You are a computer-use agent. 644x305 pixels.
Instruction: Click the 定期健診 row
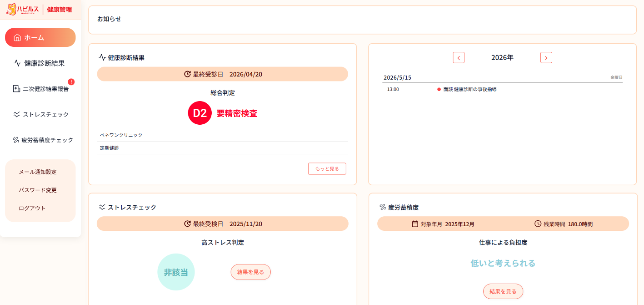click(223, 148)
